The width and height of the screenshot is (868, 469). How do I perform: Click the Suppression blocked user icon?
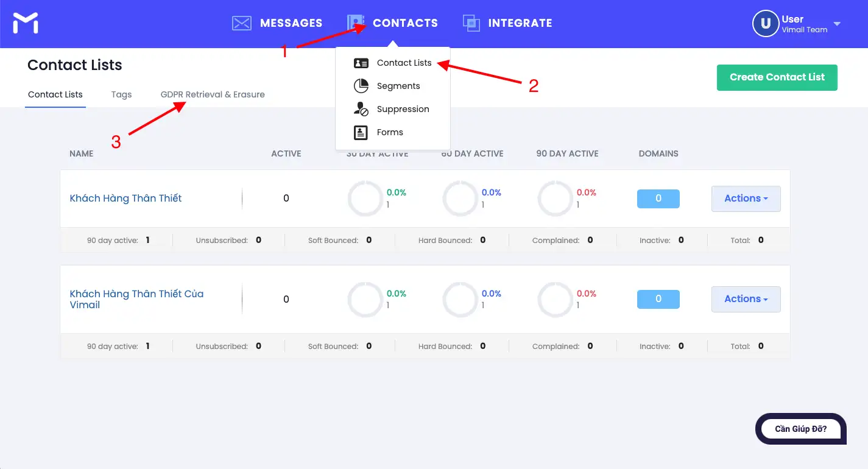(x=361, y=109)
